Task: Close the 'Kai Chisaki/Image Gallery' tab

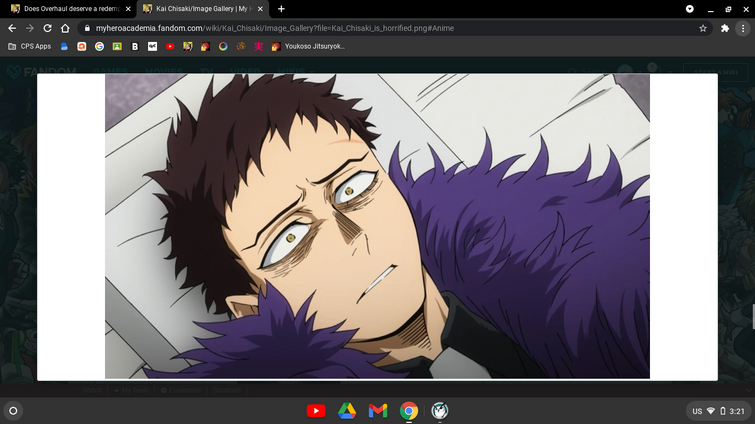Action: (x=260, y=9)
